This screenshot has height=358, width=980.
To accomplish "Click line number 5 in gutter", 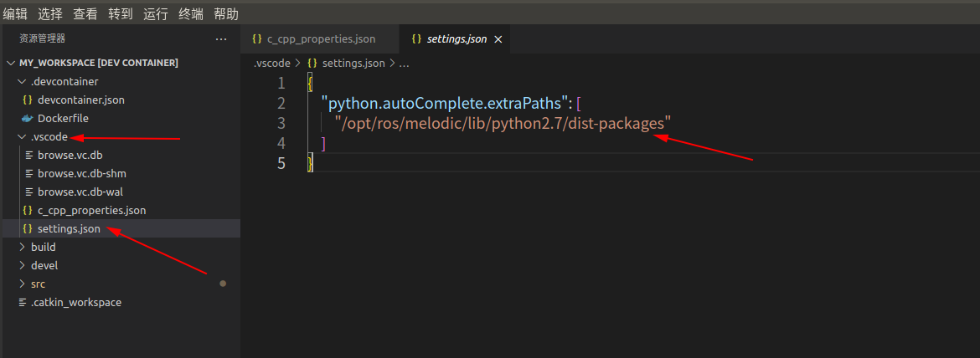I will tap(281, 163).
